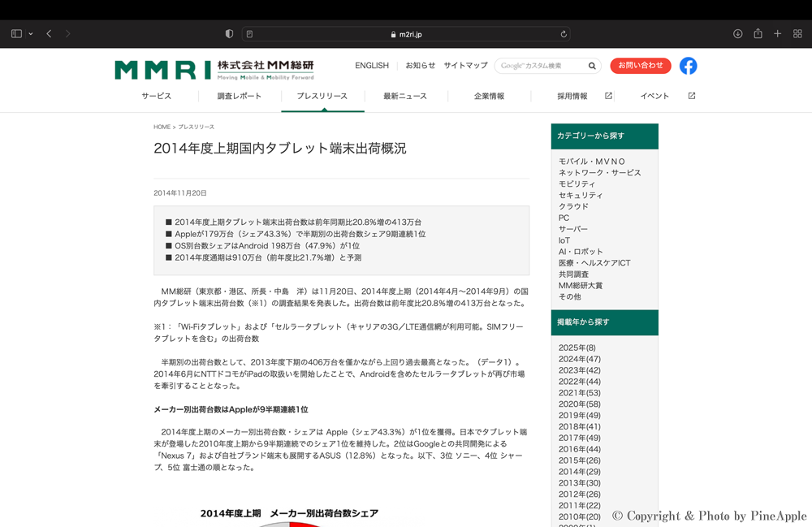This screenshot has width=812, height=527.
Task: Open the sidebar dropdown chevron in Safari
Action: [x=31, y=34]
